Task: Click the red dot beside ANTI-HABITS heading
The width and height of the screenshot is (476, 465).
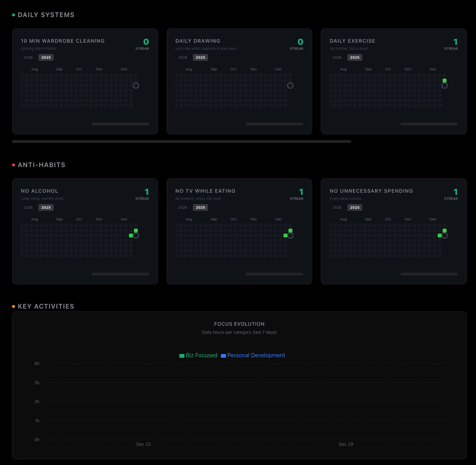Action: [13, 165]
